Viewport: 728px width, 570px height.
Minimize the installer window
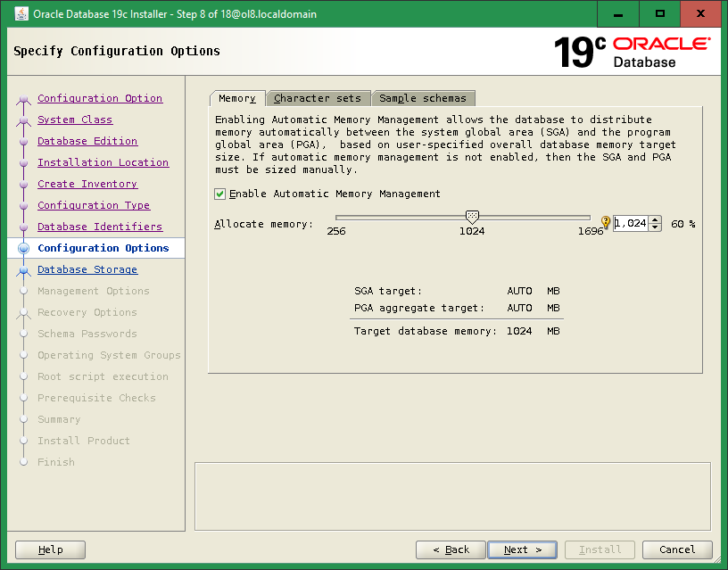pyautogui.click(x=618, y=14)
